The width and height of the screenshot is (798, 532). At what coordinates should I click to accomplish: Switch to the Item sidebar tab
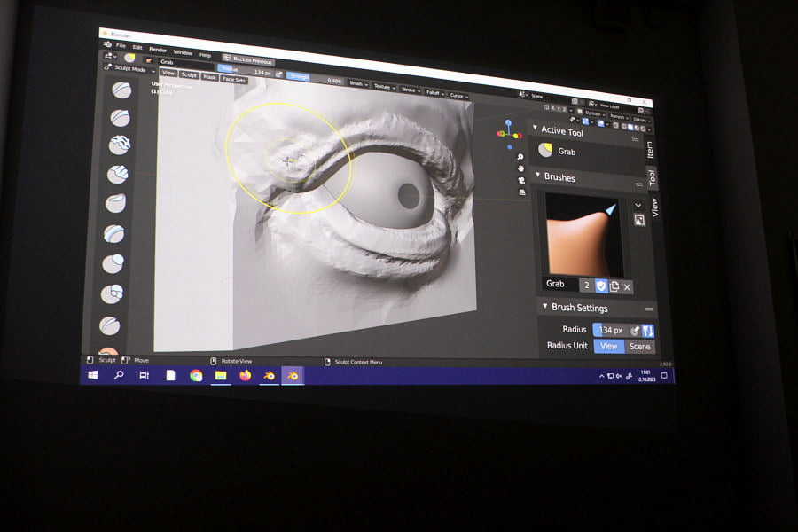coord(649,149)
